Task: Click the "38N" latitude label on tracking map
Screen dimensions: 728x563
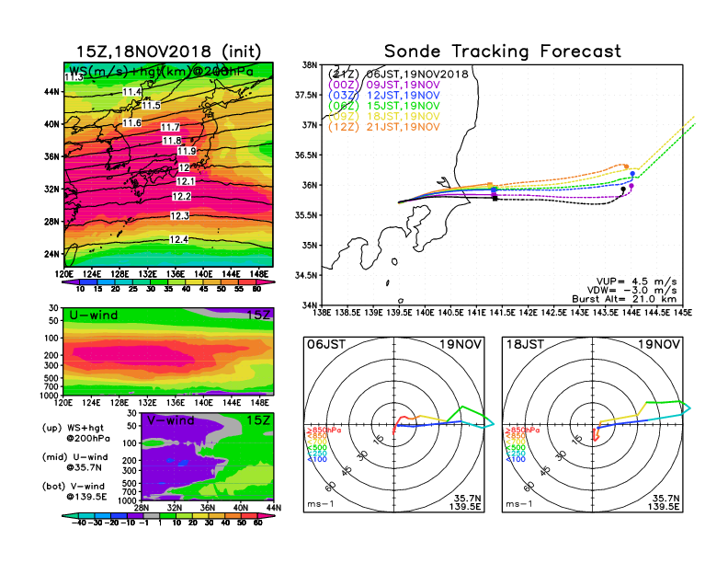Action: [x=309, y=65]
